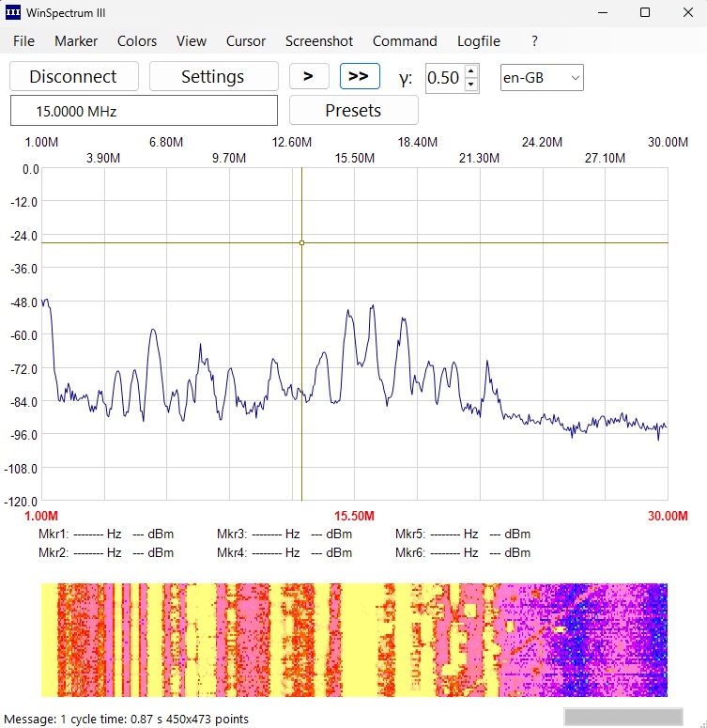Open the Command menu
Screen dimensions: 707x728
pos(405,41)
